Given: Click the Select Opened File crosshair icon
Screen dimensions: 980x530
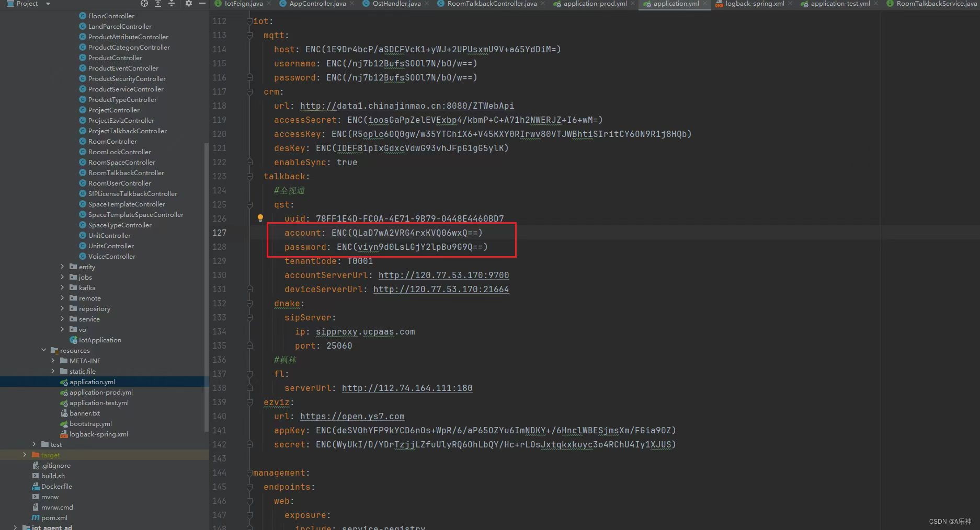Looking at the screenshot, I should pyautogui.click(x=144, y=4).
